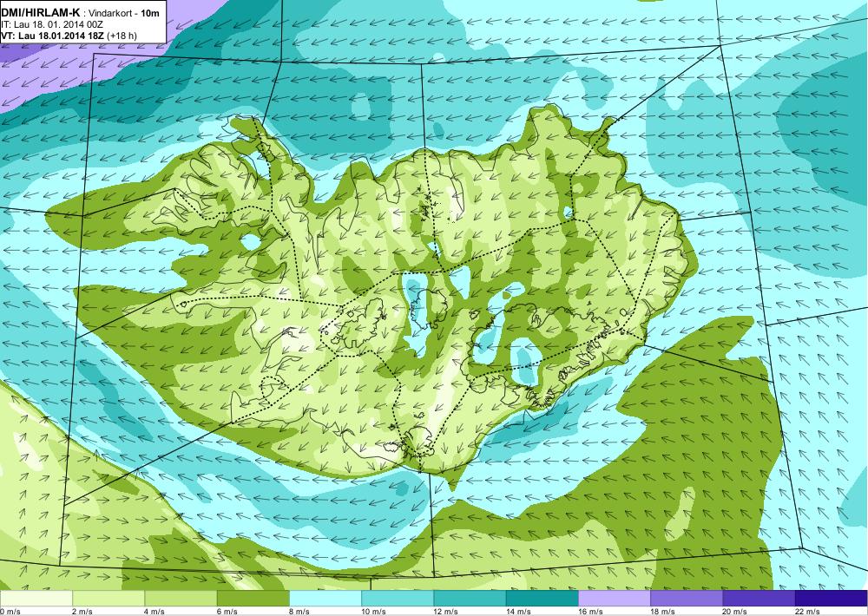The width and height of the screenshot is (868, 616).
Task: Click the '10 m/s' legend label
Action: point(373,612)
